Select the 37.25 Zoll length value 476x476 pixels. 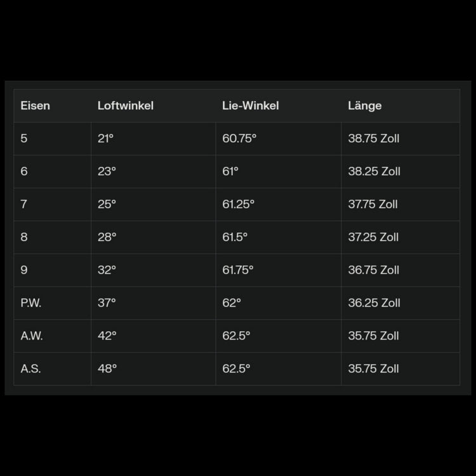click(x=373, y=237)
